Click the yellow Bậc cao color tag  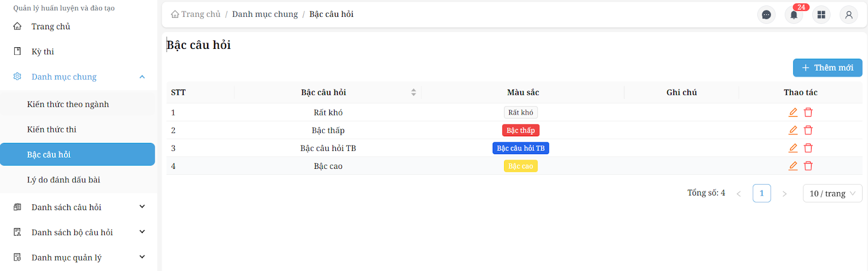[x=520, y=166]
